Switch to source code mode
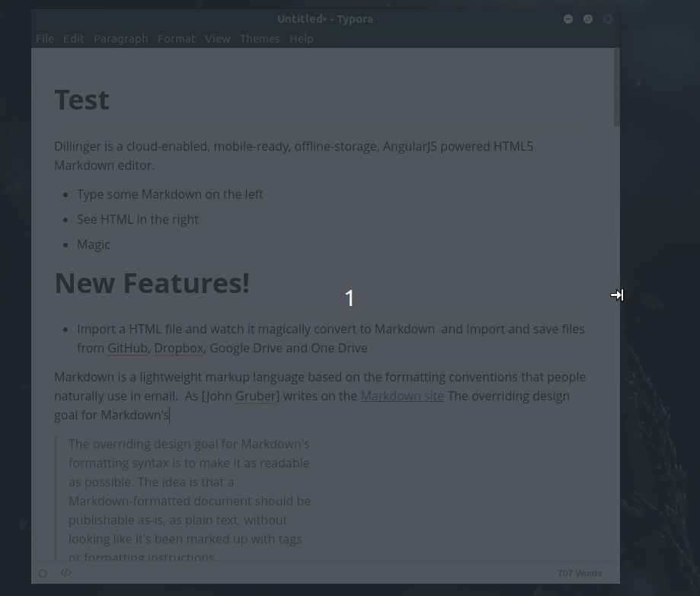Viewport: 700px width, 596px height. (66, 572)
